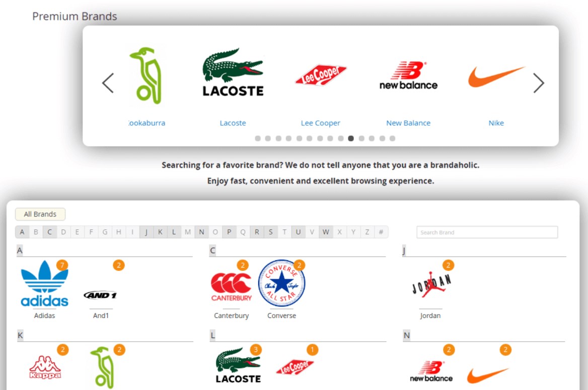This screenshot has width=588, height=390.
Task: Filter brands by letter A
Action: point(22,232)
